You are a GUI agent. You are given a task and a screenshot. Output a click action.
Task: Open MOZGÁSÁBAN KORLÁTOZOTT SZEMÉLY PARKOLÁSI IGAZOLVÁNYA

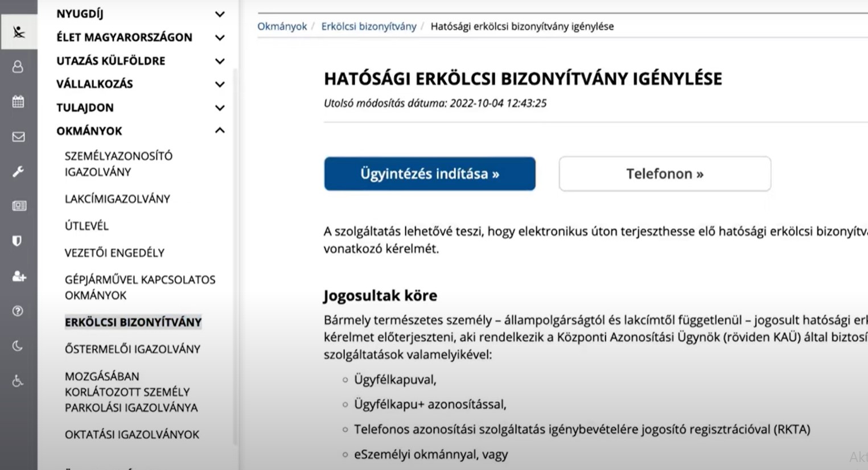point(131,392)
